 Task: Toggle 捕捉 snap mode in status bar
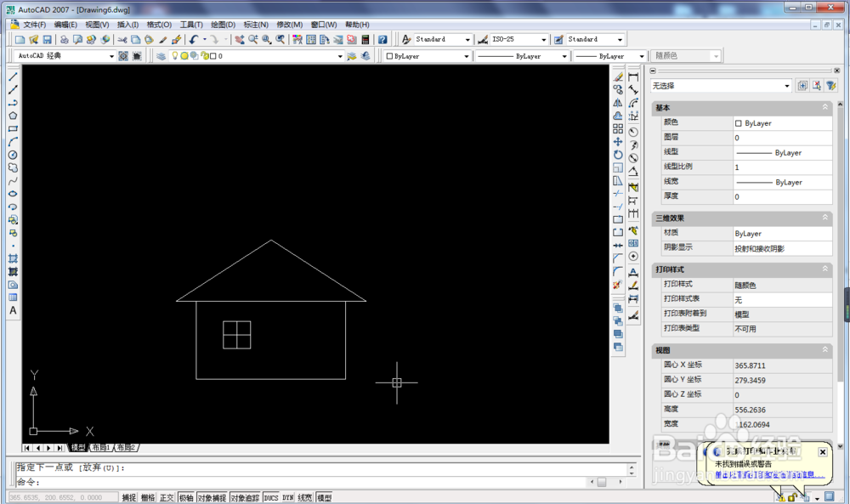129,497
